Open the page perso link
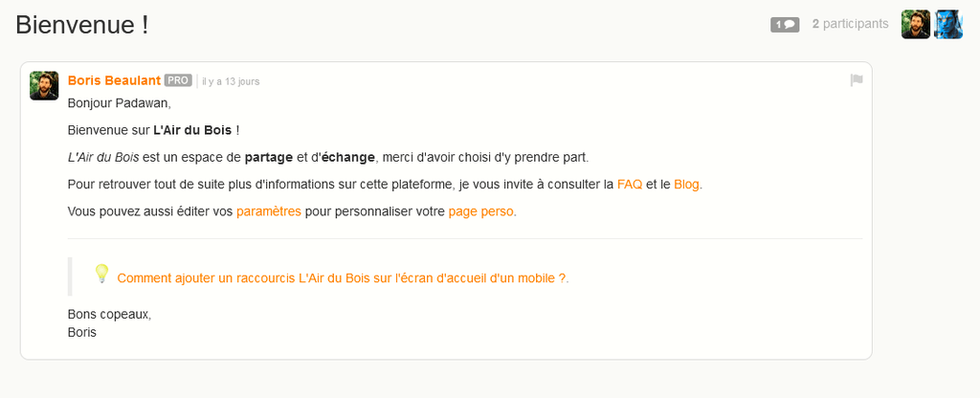The image size is (980, 398). tap(480, 211)
